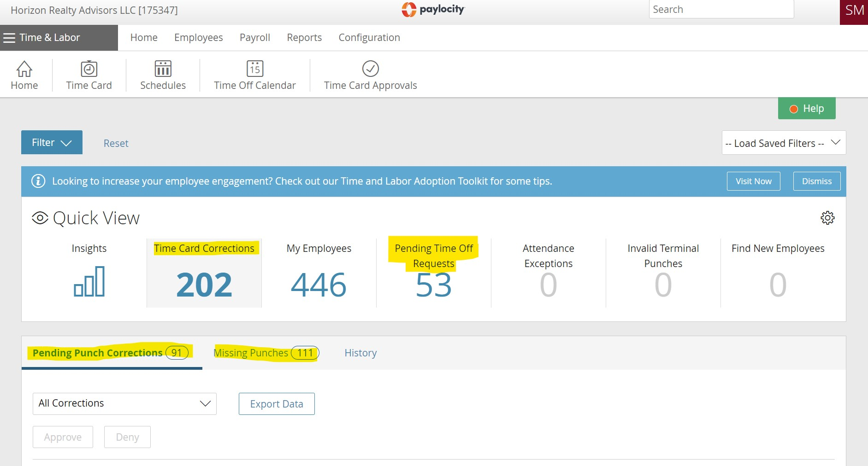Dismiss the adoption toolkit banner
Screen dimensions: 868x466
pyautogui.click(x=817, y=181)
